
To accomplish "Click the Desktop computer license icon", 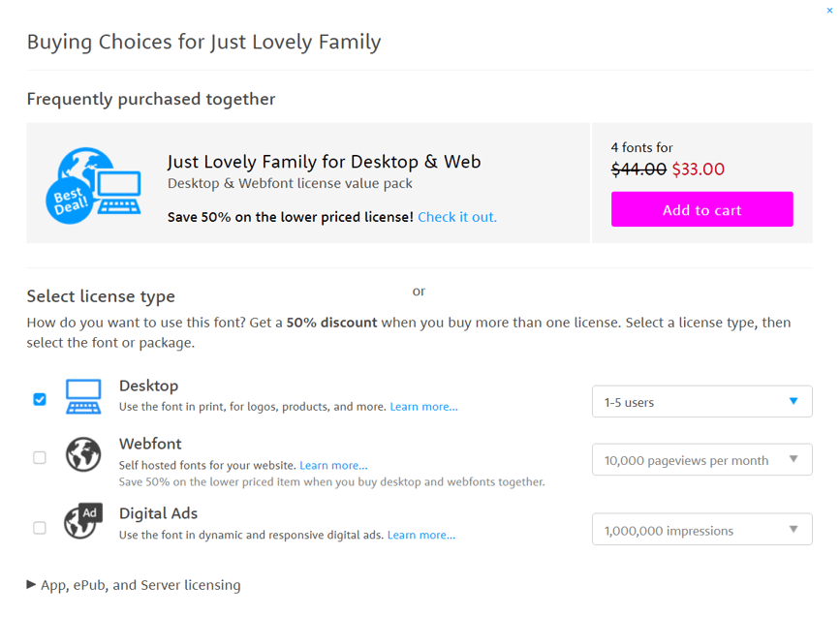I will (83, 396).
